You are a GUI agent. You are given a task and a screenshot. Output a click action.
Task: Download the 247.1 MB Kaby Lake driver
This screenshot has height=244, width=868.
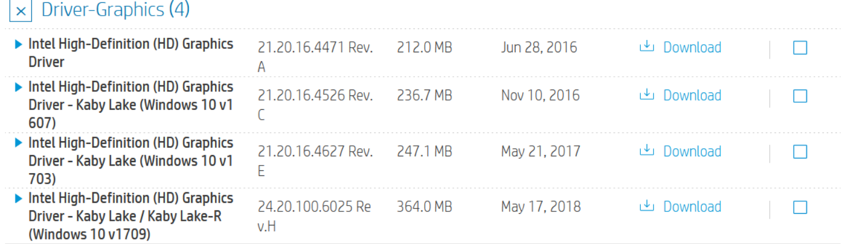[x=692, y=151]
